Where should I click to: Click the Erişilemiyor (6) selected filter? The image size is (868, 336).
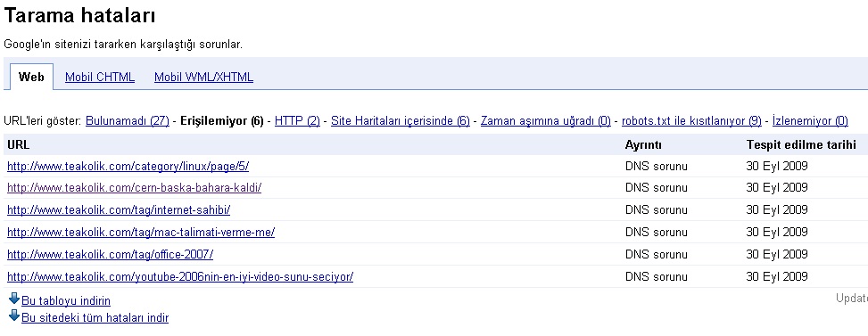222,121
